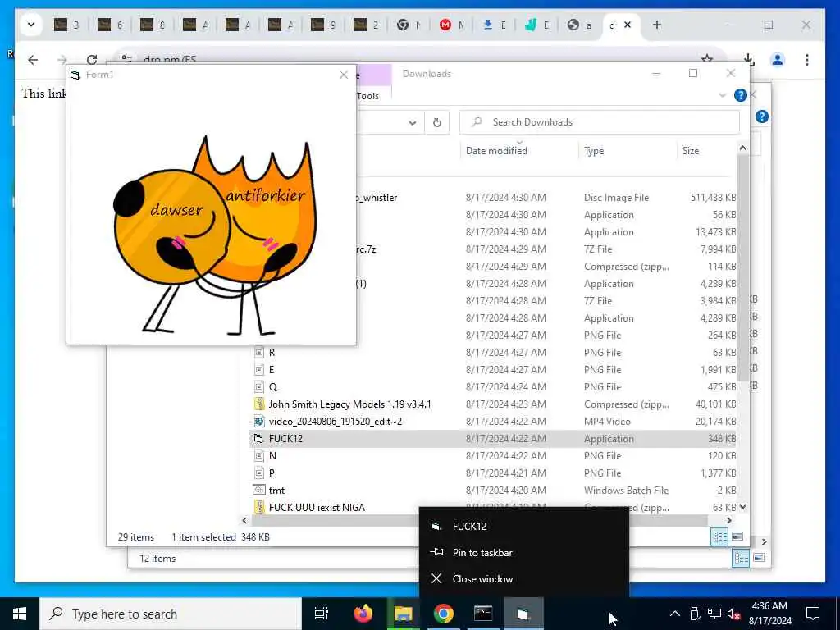Screen dimensions: 840x630
Task: Open network tray icon
Action: (x=714, y=614)
